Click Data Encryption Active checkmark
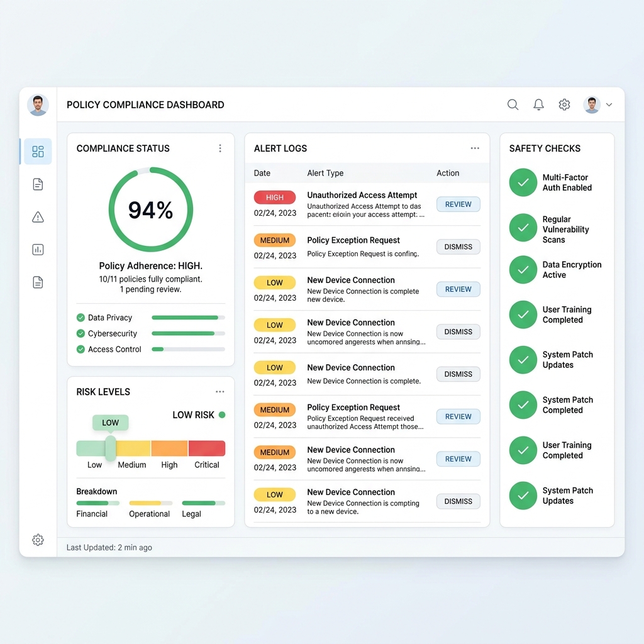Screen dimensions: 644x644 coord(523,270)
